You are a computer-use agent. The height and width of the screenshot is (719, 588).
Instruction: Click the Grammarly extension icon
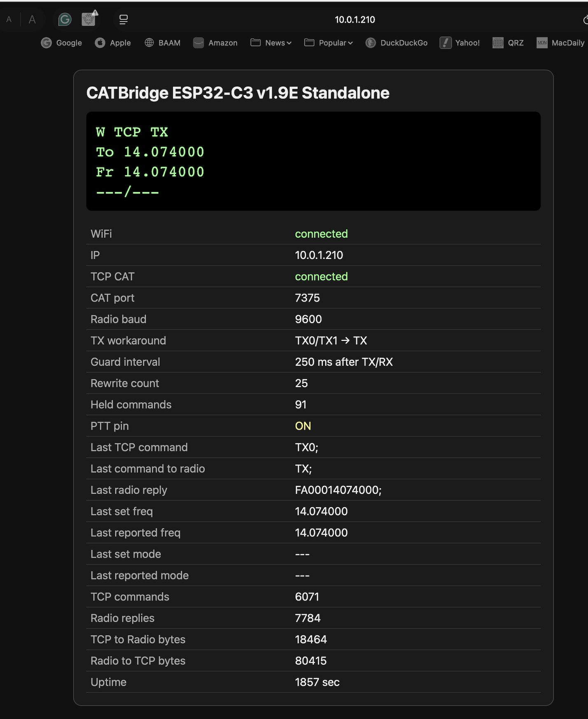[x=65, y=19]
